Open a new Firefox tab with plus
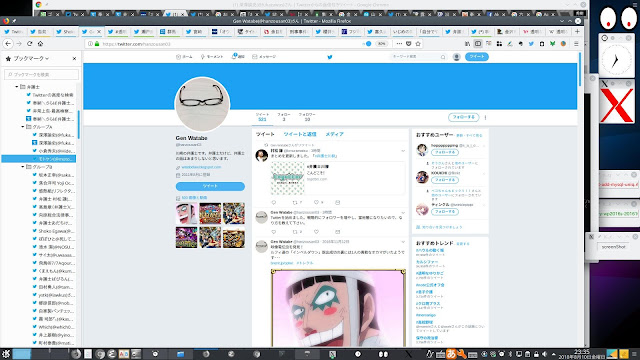Screen dimensions: 640x360 click(577, 31)
